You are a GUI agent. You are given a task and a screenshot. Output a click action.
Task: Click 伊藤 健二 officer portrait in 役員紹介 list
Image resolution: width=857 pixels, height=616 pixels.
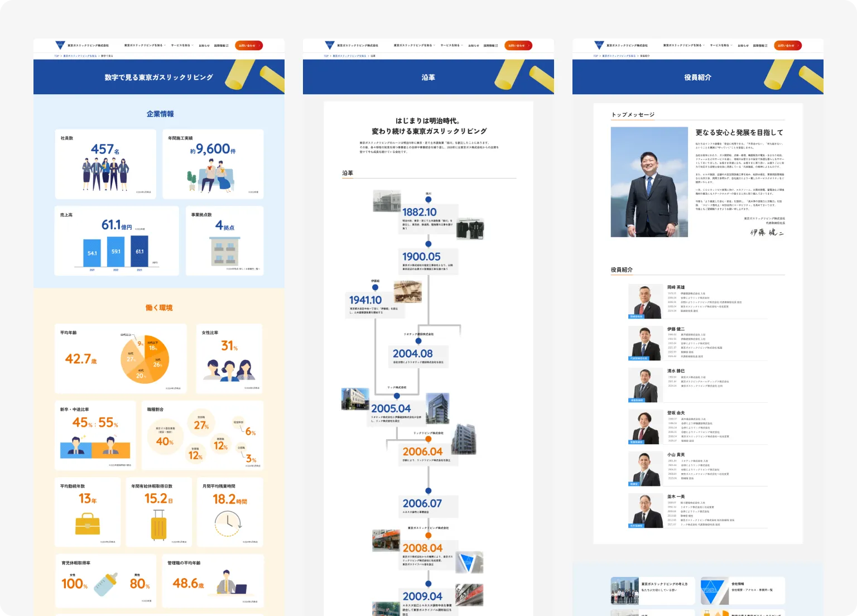pyautogui.click(x=645, y=343)
